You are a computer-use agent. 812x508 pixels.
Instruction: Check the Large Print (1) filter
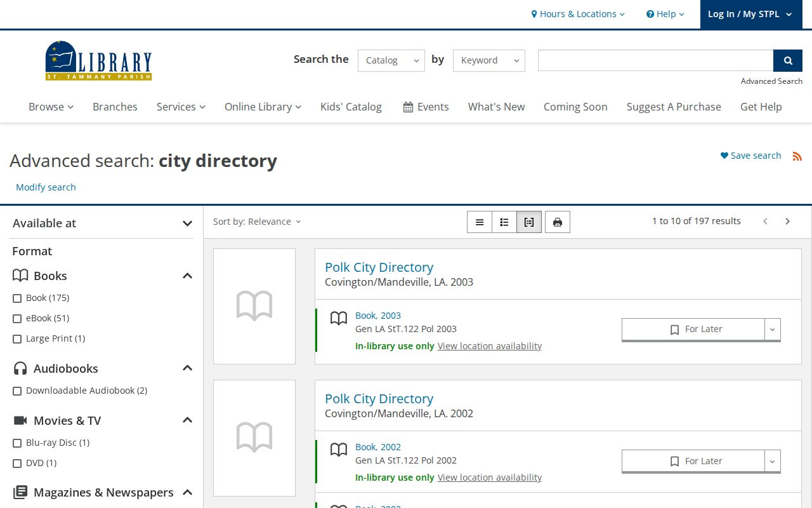click(17, 339)
